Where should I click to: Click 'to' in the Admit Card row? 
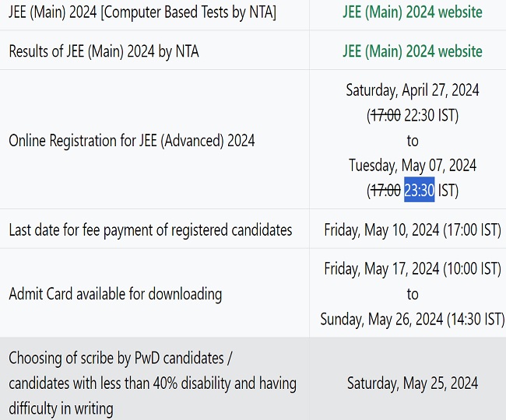coord(412,294)
